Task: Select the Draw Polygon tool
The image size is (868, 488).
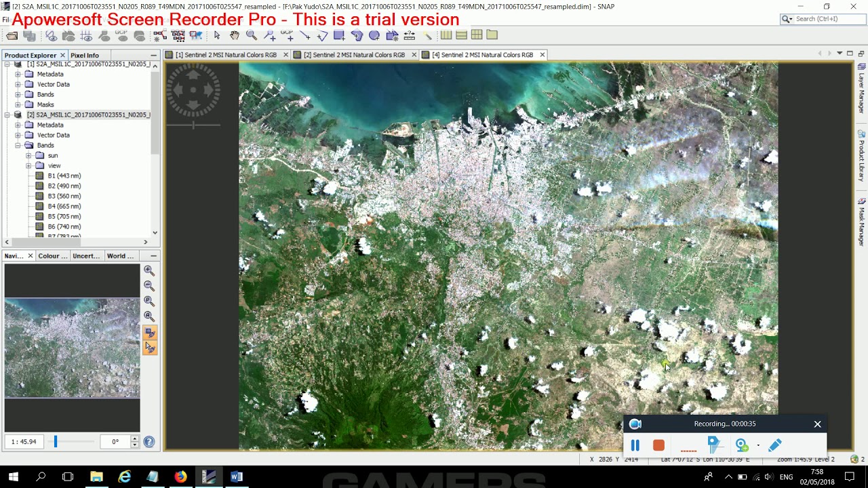Action: 357,35
